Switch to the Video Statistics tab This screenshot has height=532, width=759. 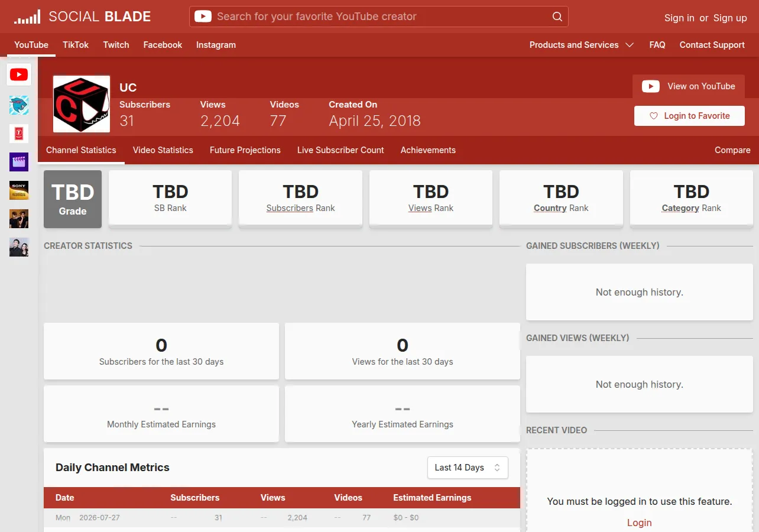tap(163, 150)
